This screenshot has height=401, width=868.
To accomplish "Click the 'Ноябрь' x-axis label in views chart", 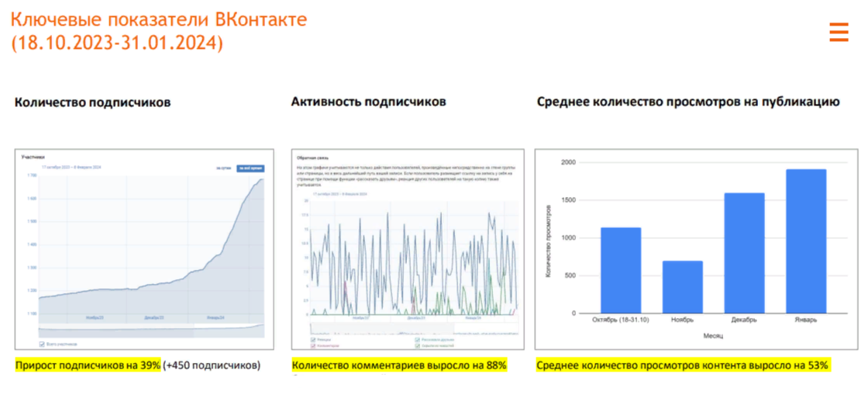I will click(683, 320).
